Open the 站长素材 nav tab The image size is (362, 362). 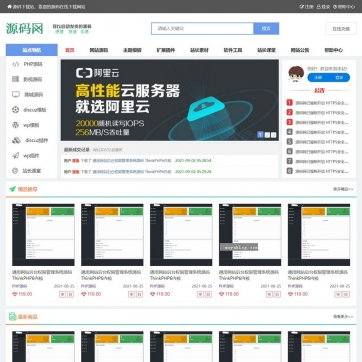pyautogui.click(x=199, y=50)
